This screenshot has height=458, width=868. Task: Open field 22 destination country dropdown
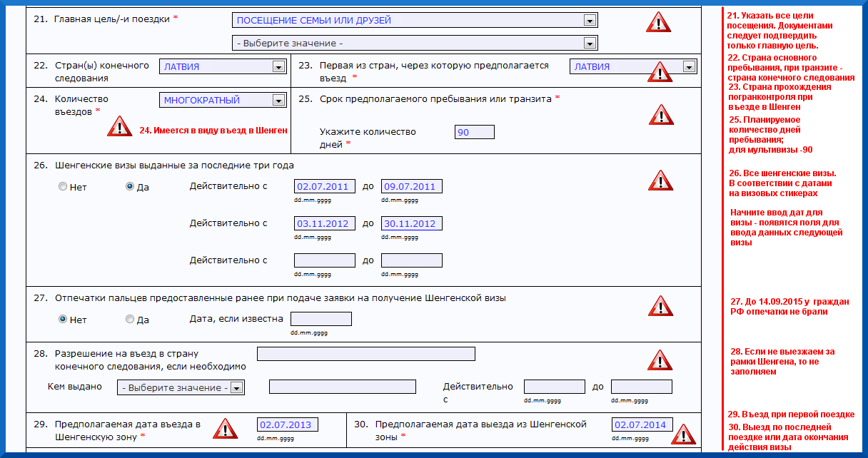coord(223,66)
